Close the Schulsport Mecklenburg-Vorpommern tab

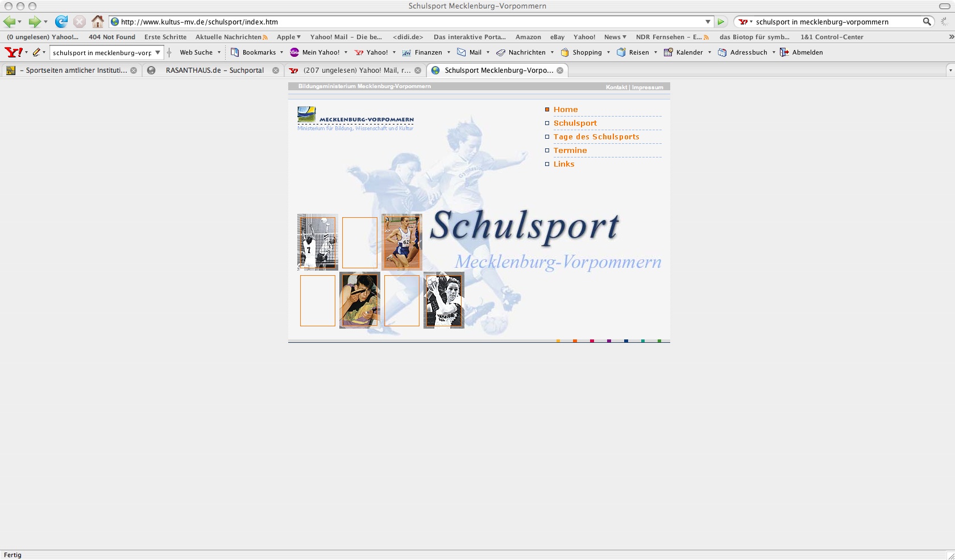pyautogui.click(x=560, y=70)
